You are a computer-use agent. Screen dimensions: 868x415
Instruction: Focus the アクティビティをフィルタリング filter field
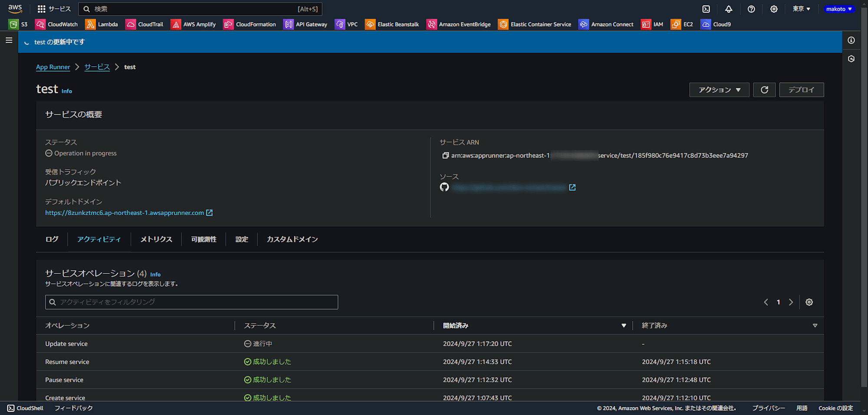click(x=191, y=302)
